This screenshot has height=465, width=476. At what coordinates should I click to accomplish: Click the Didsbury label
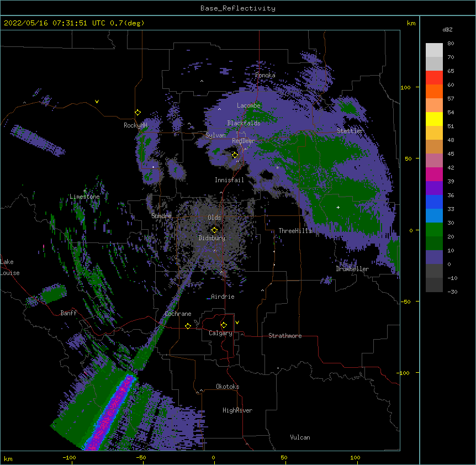212,238
